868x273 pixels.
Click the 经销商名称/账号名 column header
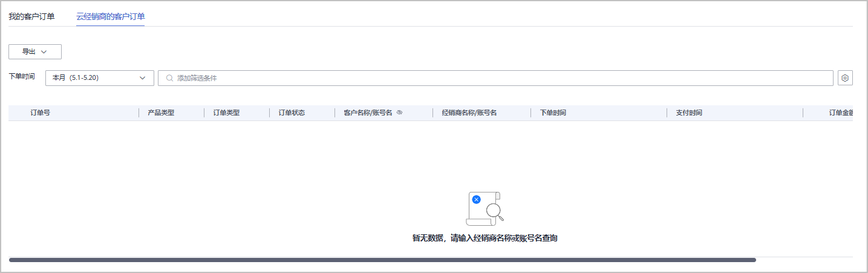coord(469,113)
